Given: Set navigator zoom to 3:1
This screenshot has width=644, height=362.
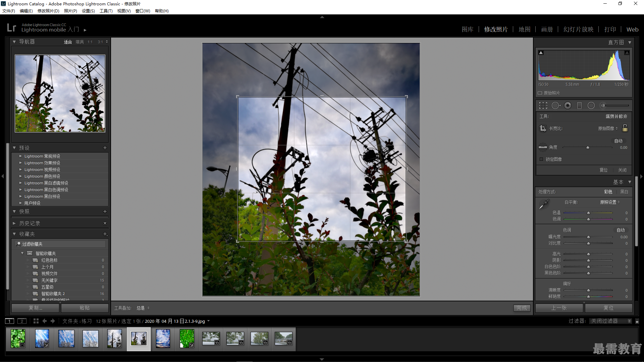Looking at the screenshot, I should 100,42.
